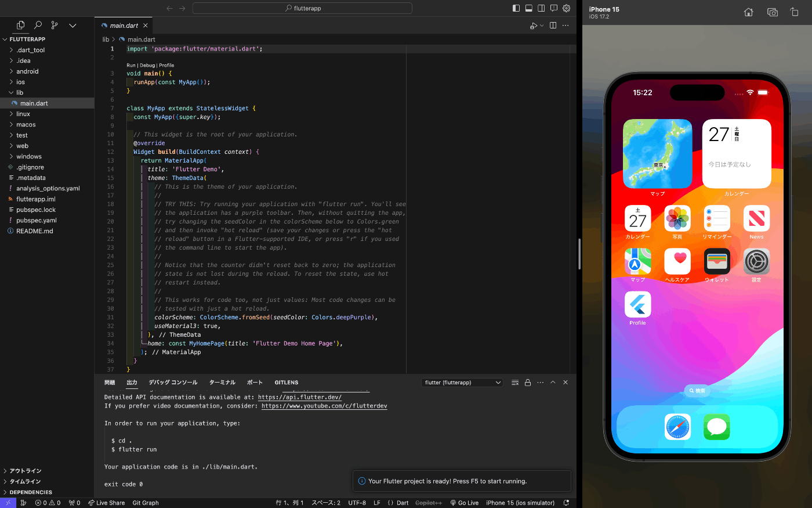The height and width of the screenshot is (508, 812).
Task: Toggle secondary sidebar layout icon
Action: click(541, 8)
